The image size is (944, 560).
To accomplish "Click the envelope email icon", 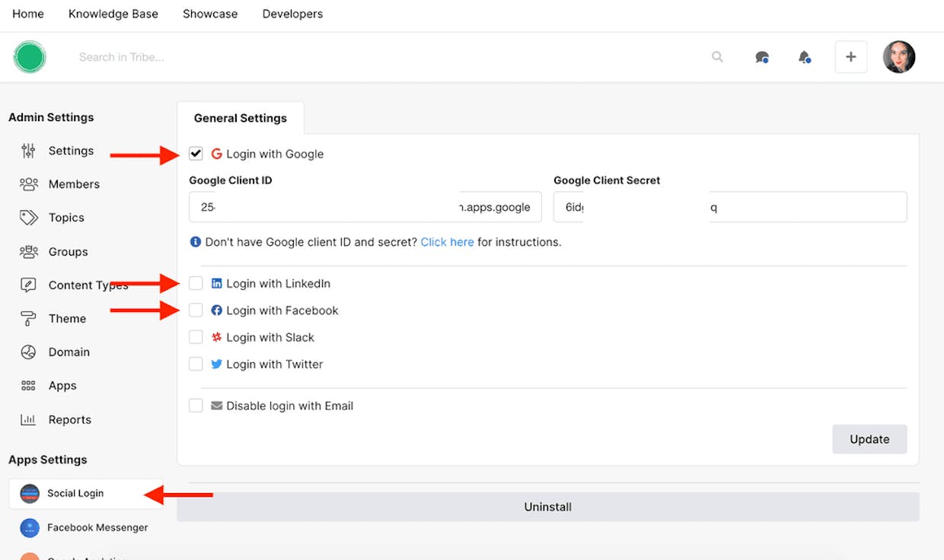I will [216, 406].
